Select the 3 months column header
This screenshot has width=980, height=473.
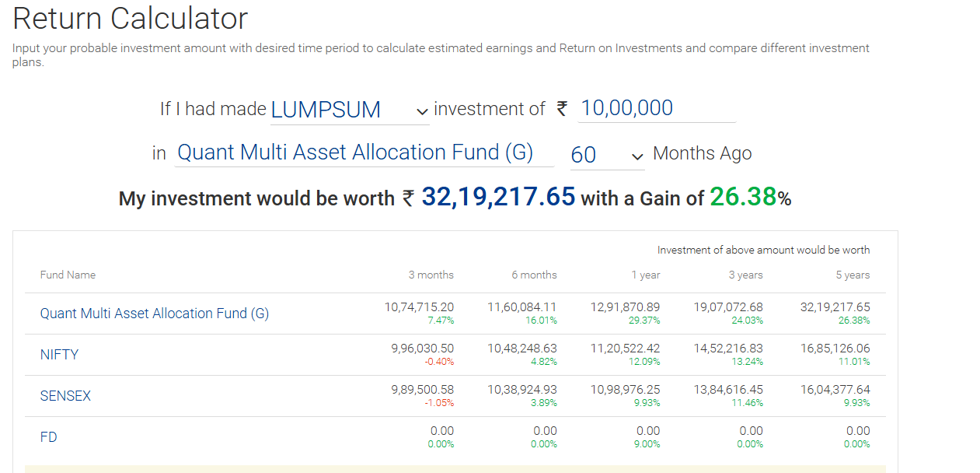(x=431, y=275)
